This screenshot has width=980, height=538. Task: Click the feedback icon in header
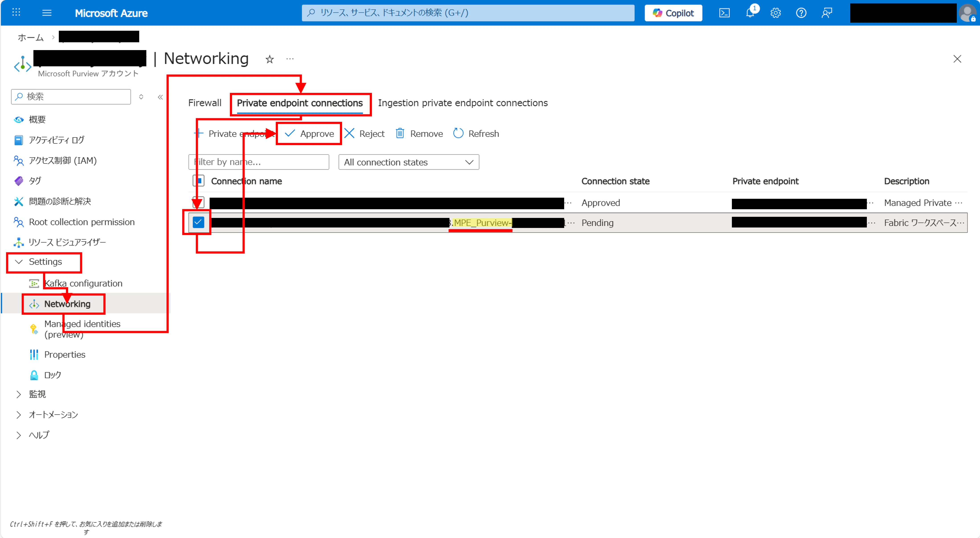826,13
